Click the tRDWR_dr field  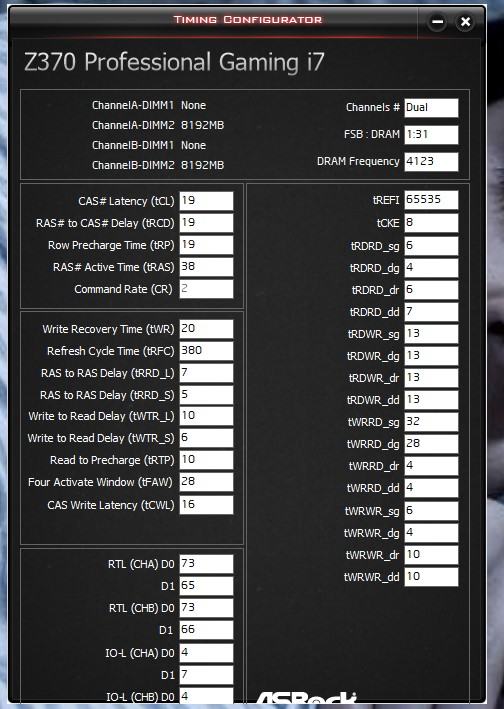click(x=431, y=378)
